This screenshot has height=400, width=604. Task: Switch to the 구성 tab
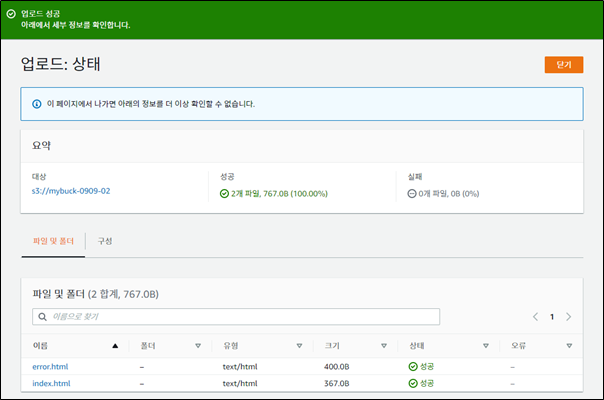click(105, 241)
